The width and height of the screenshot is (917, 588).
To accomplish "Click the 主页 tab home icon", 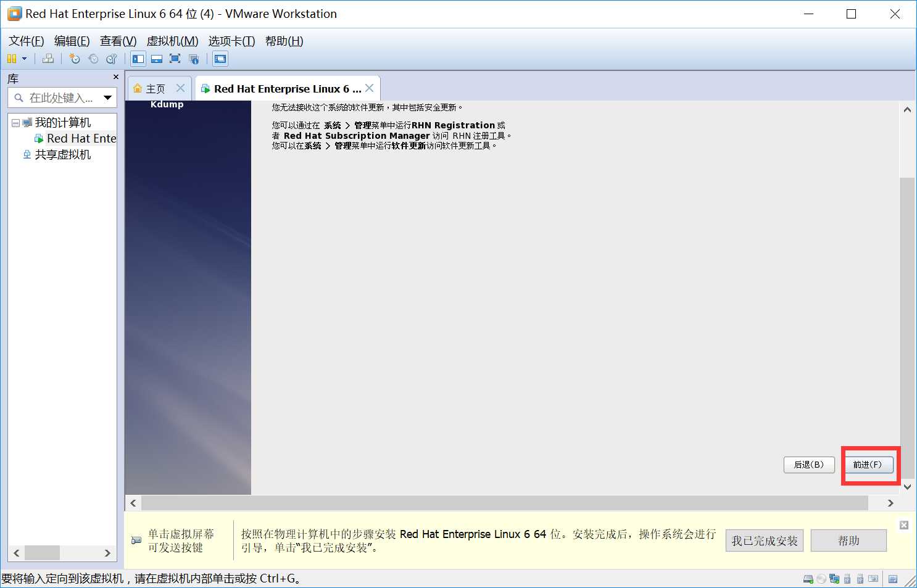I will tap(138, 89).
